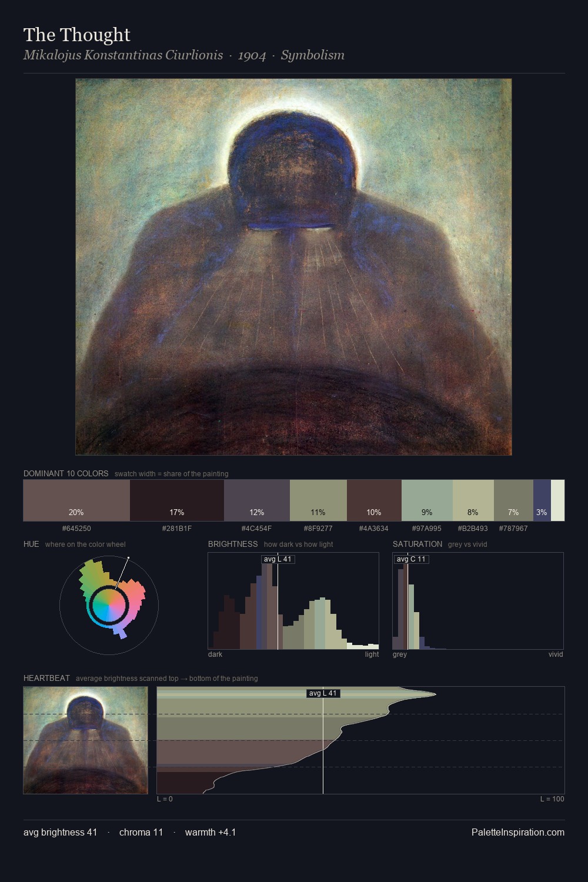The height and width of the screenshot is (882, 588).
Task: Click the DOMINANT 10 COLORS heading
Action: pos(66,473)
